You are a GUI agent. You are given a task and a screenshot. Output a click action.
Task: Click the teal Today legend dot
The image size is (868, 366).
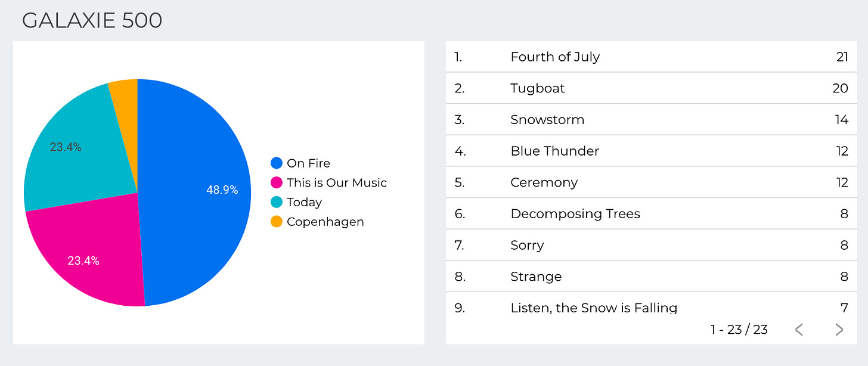(275, 202)
